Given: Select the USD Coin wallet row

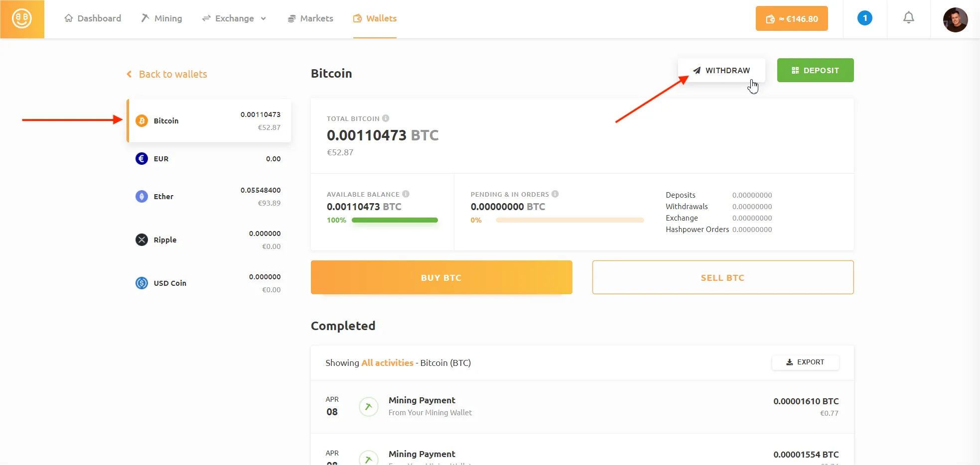Looking at the screenshot, I should (209, 283).
